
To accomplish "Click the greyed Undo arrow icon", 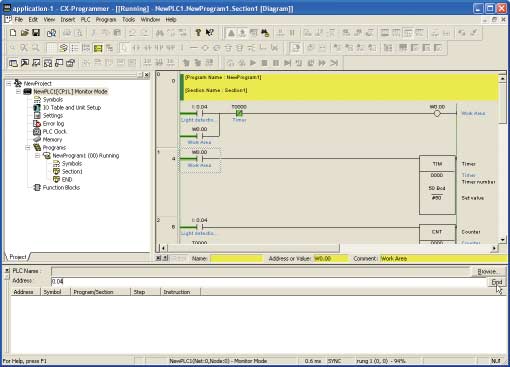I will (x=132, y=33).
